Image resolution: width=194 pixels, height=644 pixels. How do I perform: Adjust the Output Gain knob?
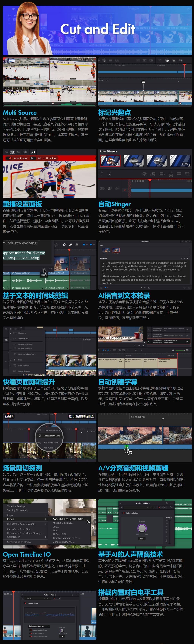coord(62,631)
